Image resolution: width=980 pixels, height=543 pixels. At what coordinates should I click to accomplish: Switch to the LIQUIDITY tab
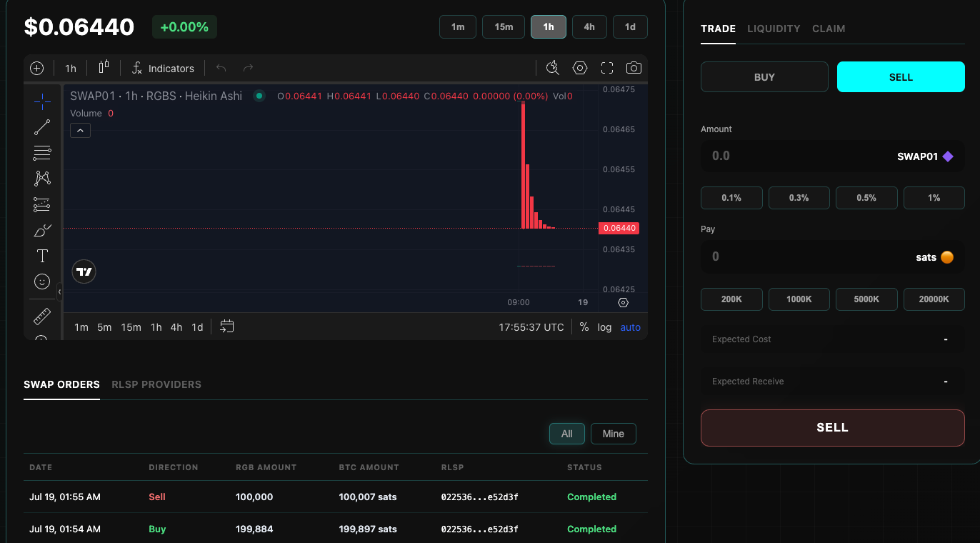tap(774, 29)
